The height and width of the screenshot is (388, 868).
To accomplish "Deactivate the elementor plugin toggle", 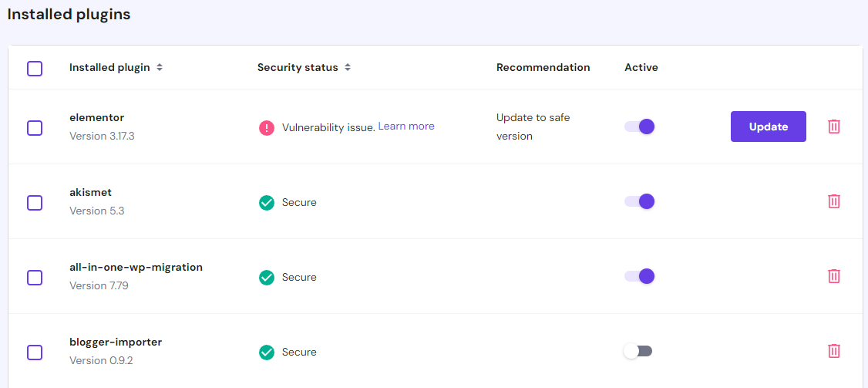I will 639,127.
